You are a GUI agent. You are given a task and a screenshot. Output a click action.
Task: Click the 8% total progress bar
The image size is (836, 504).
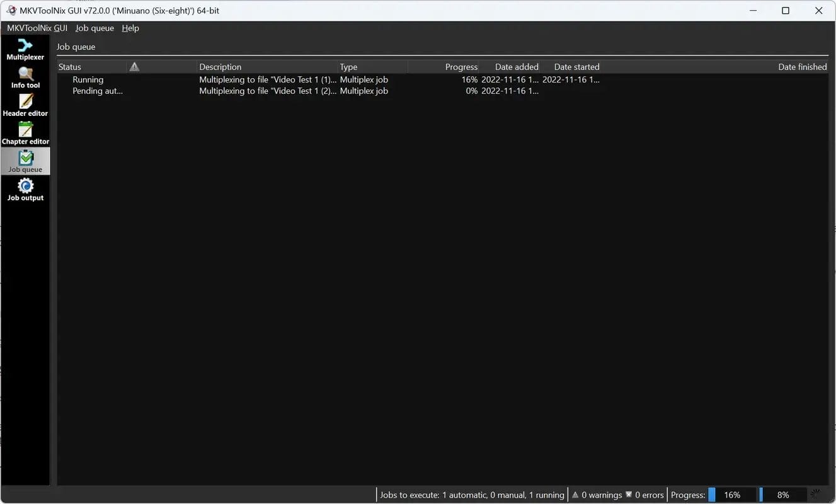(782, 495)
